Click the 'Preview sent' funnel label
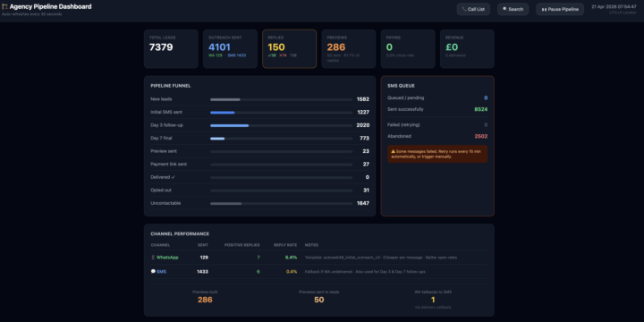 164,151
